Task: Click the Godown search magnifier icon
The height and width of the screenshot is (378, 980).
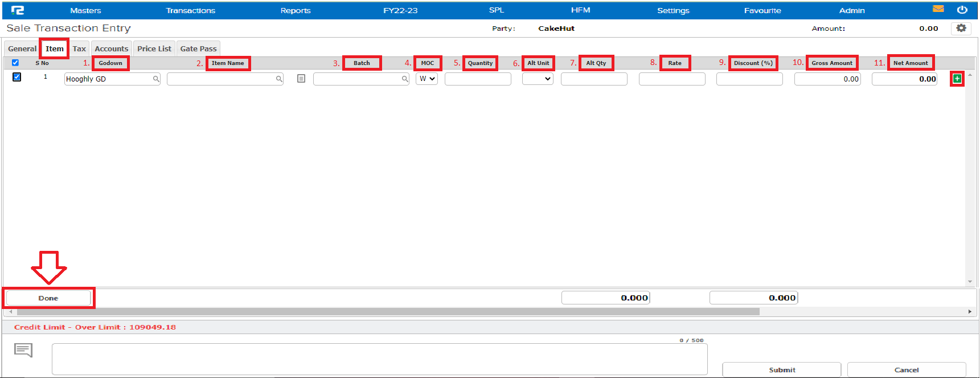Action: pyautogui.click(x=156, y=79)
